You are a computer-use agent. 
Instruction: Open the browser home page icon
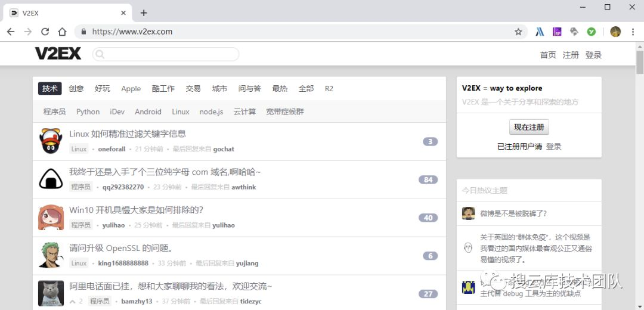(x=62, y=32)
